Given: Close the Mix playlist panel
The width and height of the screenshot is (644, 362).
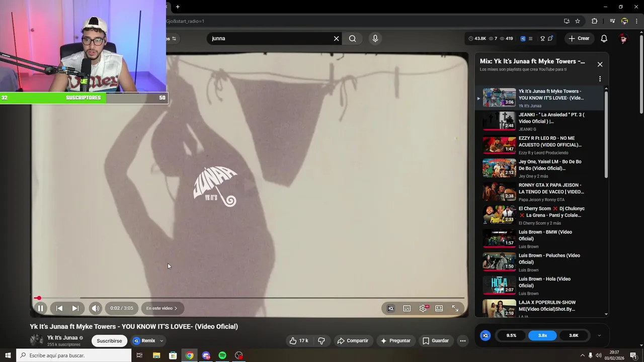Looking at the screenshot, I should coord(600,64).
